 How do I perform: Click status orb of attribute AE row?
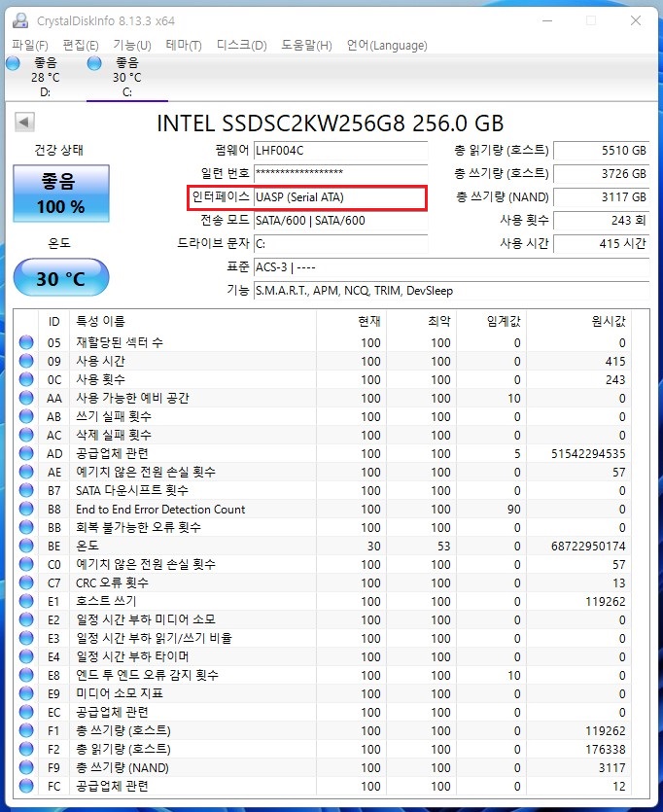pyautogui.click(x=26, y=472)
